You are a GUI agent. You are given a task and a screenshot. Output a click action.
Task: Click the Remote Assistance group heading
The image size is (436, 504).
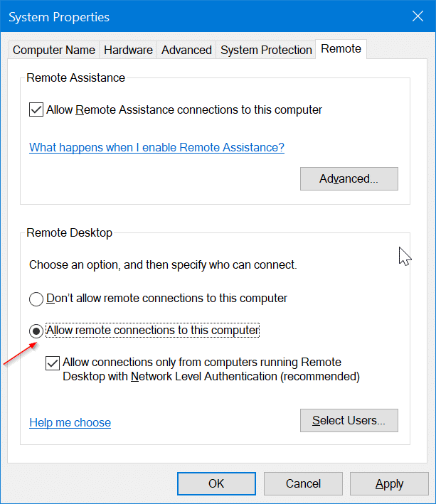[x=75, y=77]
